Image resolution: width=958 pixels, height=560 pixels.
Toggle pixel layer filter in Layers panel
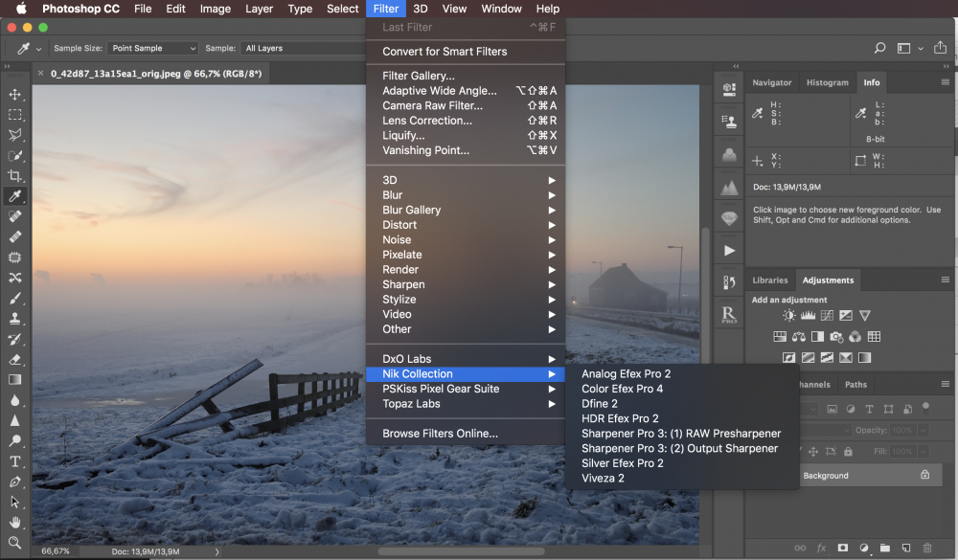[x=833, y=409]
